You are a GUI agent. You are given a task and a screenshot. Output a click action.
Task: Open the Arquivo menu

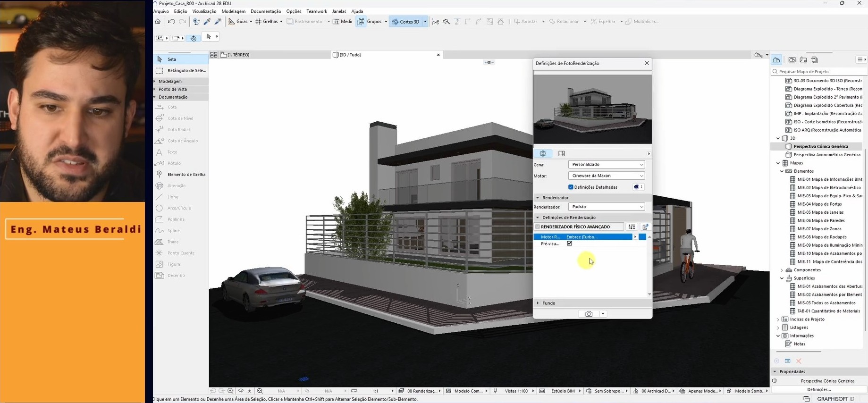tap(161, 11)
